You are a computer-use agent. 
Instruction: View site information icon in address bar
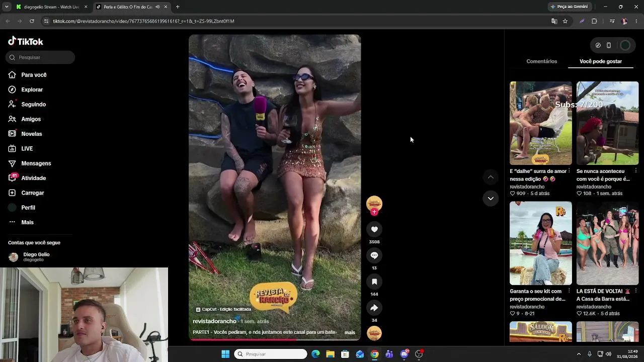46,21
